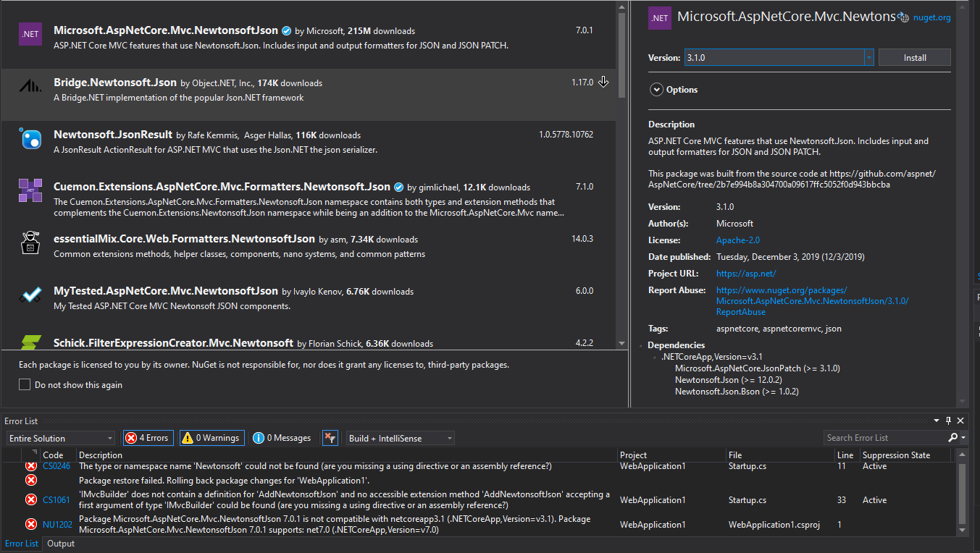Click the filter icon beside 0 Messages
The height and width of the screenshot is (553, 980).
click(330, 437)
